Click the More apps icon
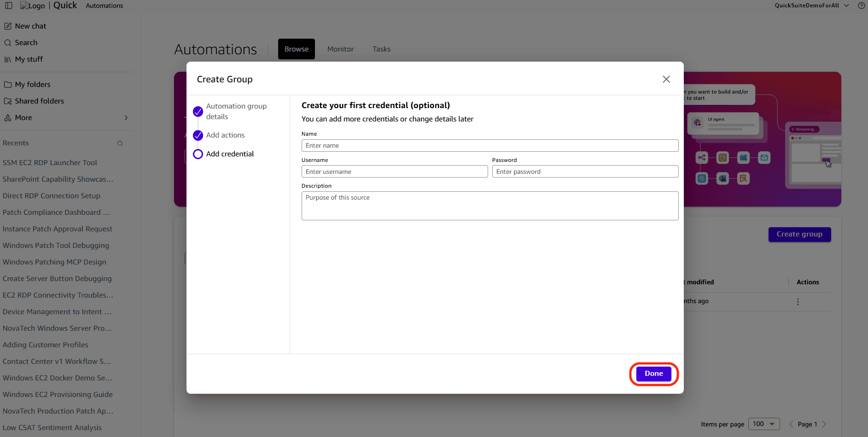The image size is (868, 437). point(8,118)
